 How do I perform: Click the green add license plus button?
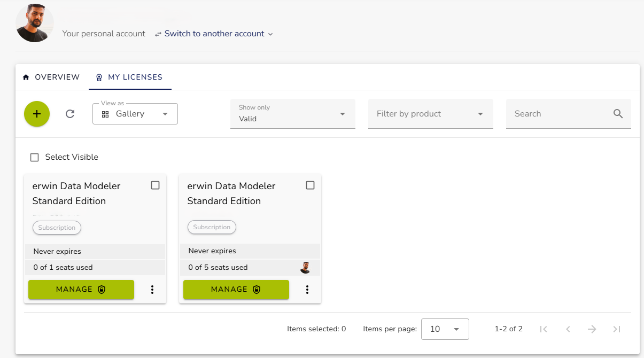pos(37,114)
